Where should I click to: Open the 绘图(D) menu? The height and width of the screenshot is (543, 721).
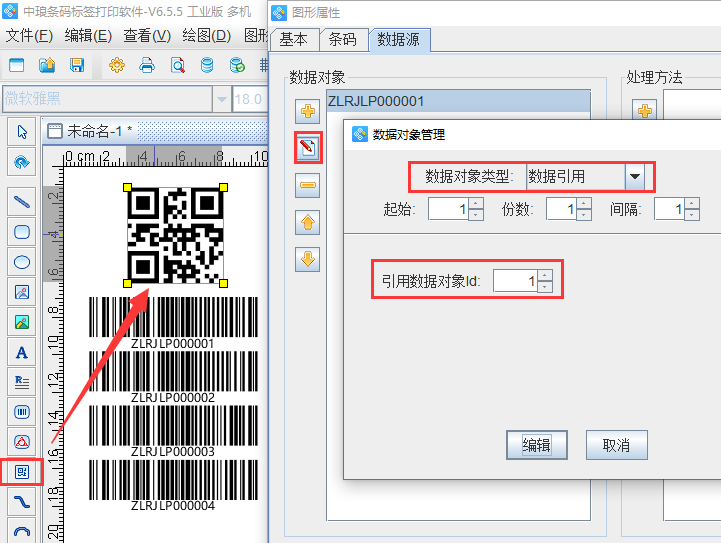(x=206, y=36)
